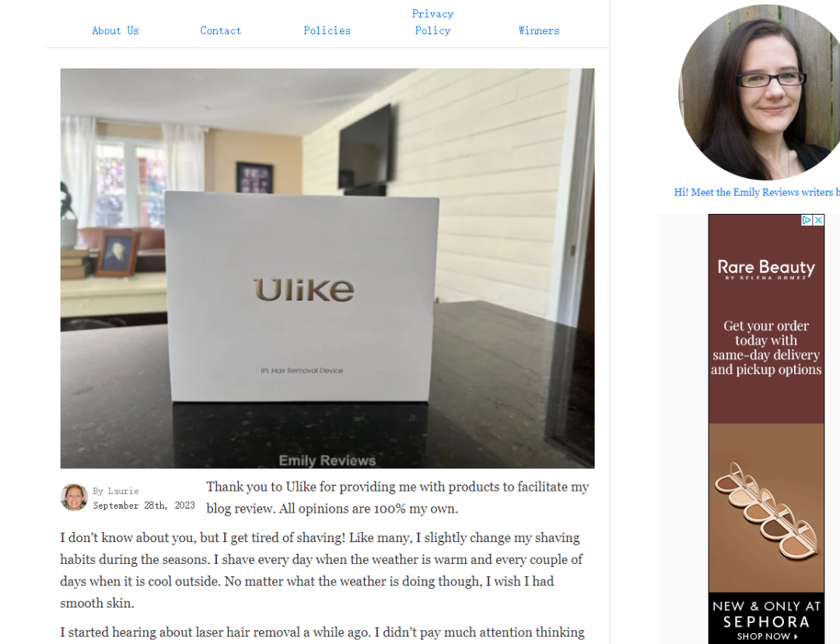The image size is (840, 644).
Task: Open the Policies menu item
Action: (327, 30)
